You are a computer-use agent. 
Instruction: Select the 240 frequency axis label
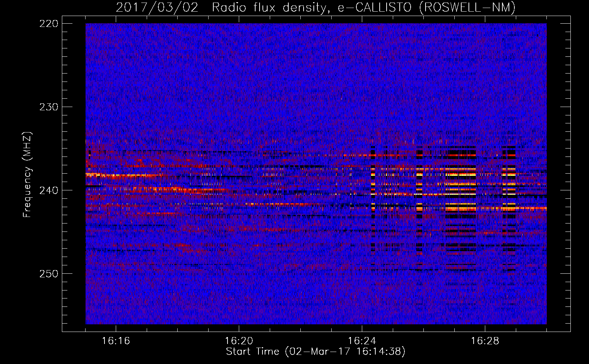[48, 190]
